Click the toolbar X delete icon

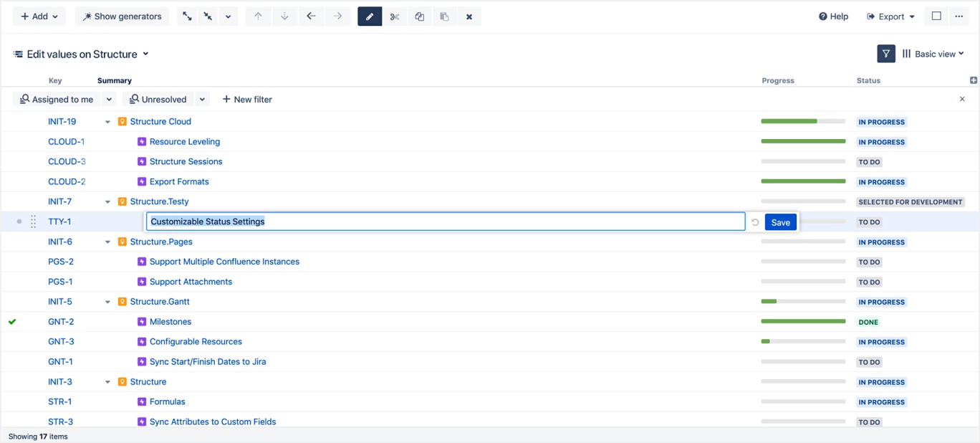coord(469,16)
